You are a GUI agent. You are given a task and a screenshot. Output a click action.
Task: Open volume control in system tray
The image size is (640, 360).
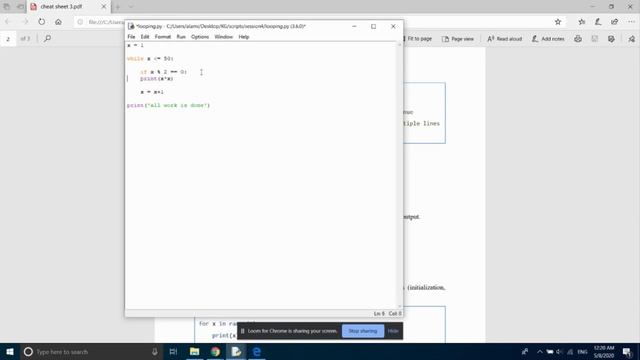click(560, 351)
